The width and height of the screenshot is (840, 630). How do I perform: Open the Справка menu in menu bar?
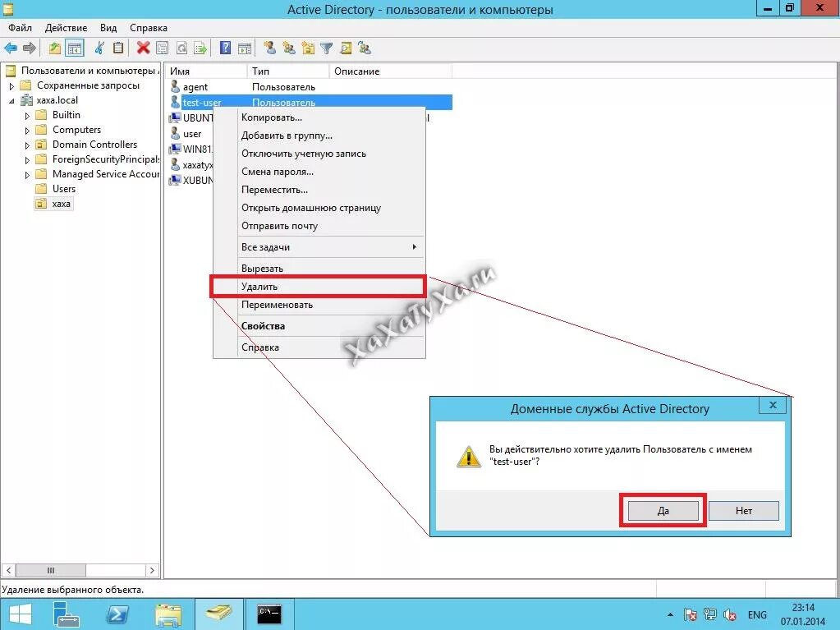[149, 28]
